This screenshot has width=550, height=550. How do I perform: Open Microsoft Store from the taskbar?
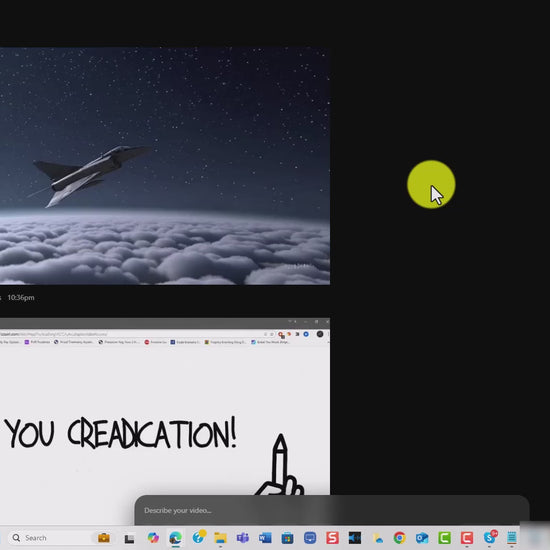pos(288,538)
